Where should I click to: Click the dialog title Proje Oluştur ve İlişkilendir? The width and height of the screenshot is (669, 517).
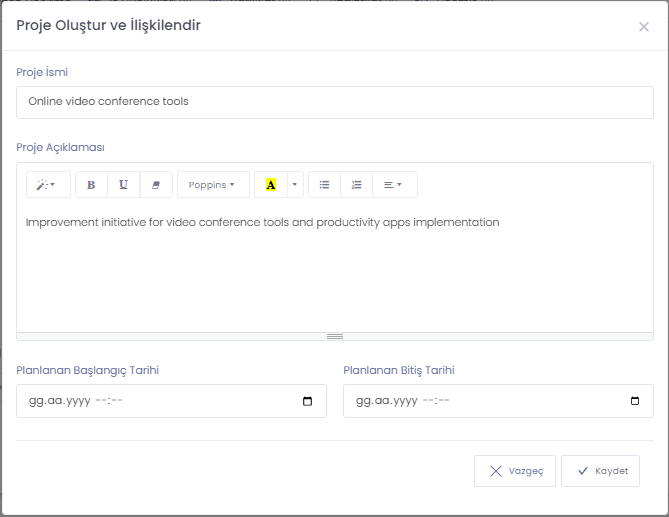[x=108, y=25]
